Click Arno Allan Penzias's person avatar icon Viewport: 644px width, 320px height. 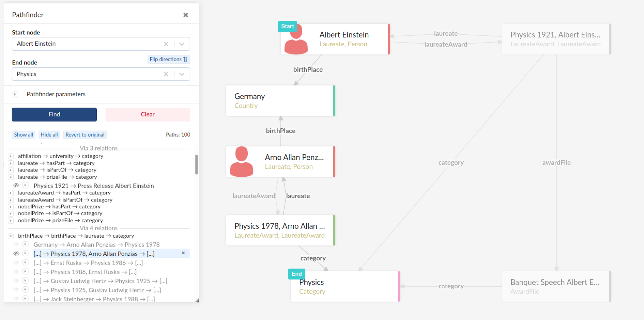[242, 162]
